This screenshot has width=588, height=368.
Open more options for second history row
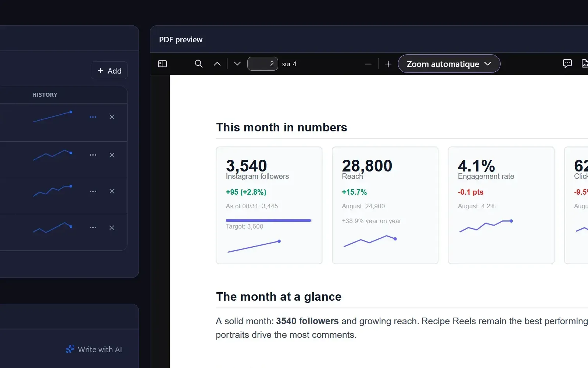coord(93,155)
